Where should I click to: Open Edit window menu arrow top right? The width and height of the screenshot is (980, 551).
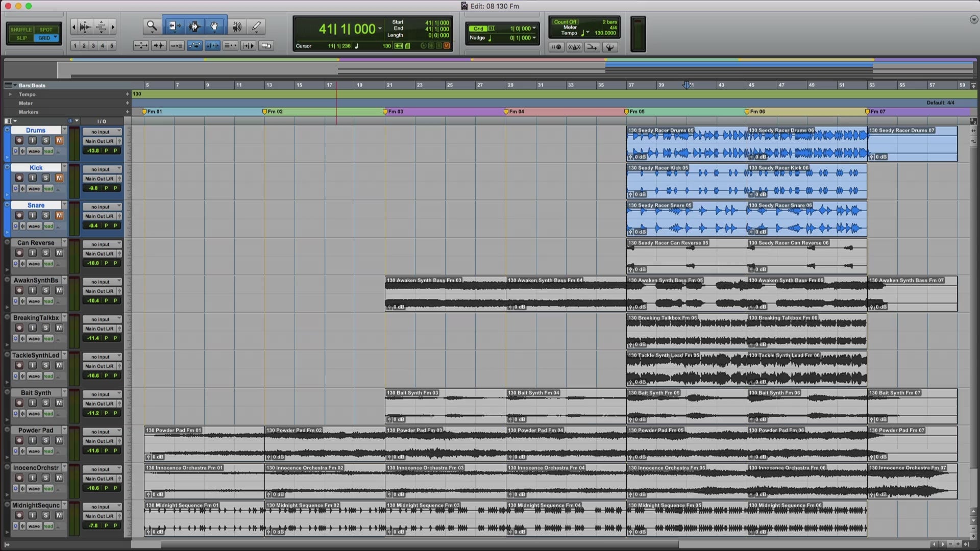pos(973,20)
